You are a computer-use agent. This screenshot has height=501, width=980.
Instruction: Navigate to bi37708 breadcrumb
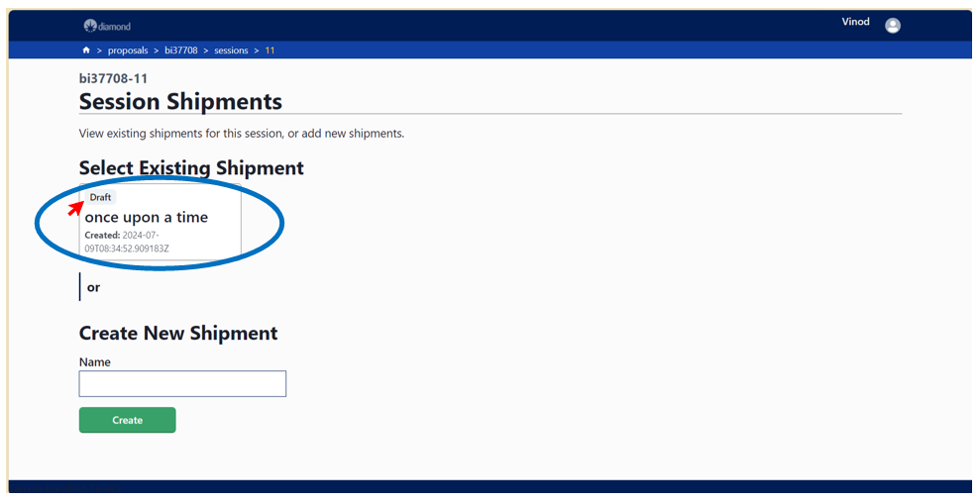(x=180, y=50)
